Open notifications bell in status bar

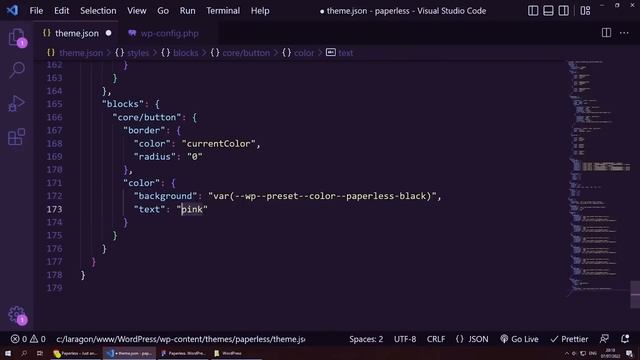point(624,339)
